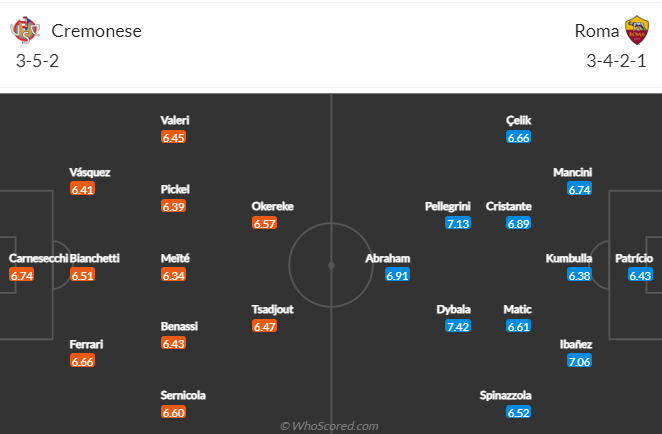662x434 pixels.
Task: Open player Valeri on the pitch
Action: pos(175,120)
